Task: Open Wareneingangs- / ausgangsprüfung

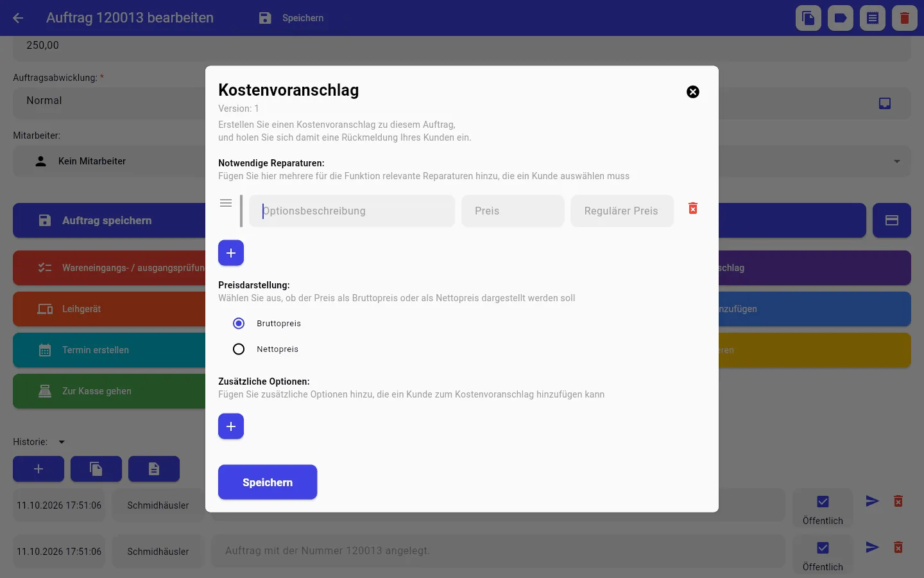Action: coord(109,268)
